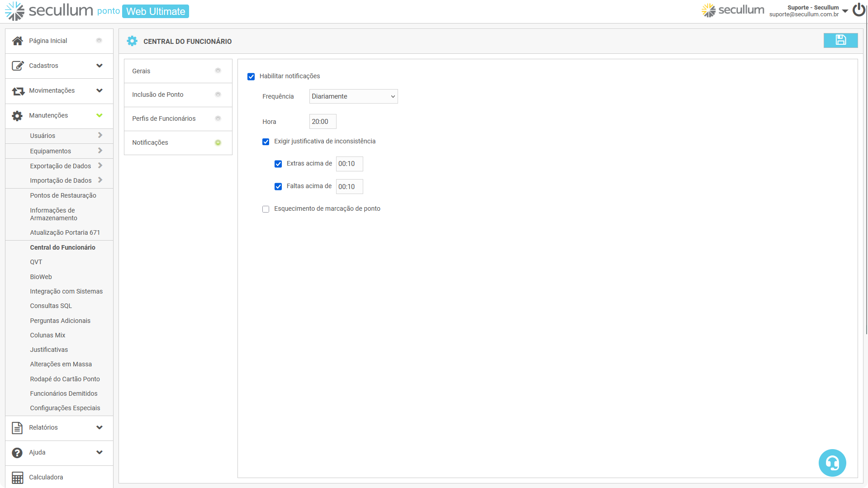Click the power logout icon
This screenshot has width=868, height=488.
tap(858, 10)
